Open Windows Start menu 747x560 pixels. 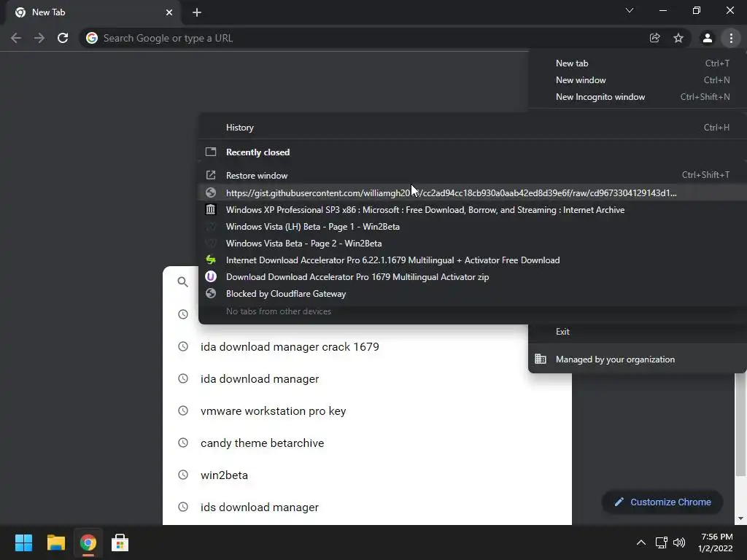pyautogui.click(x=23, y=542)
